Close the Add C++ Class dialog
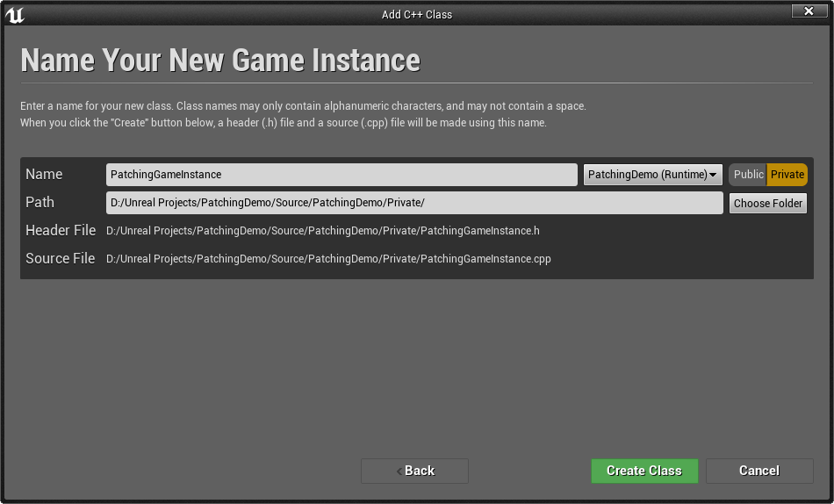This screenshot has width=834, height=504. [x=809, y=11]
